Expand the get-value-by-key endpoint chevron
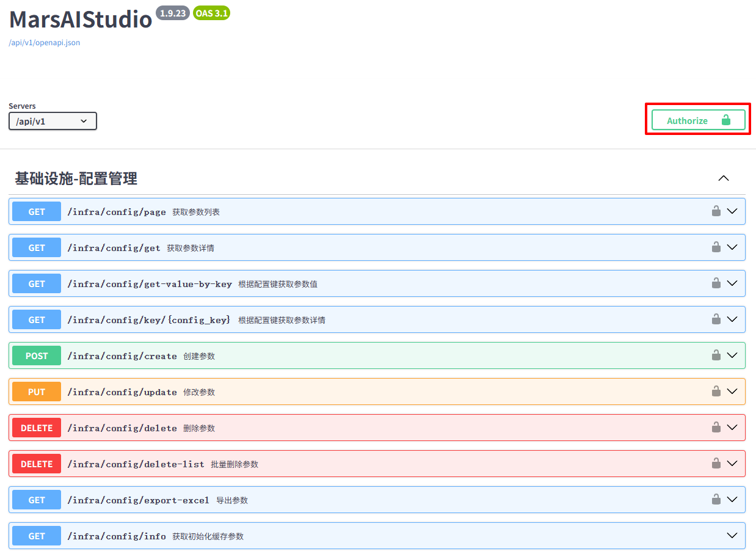 [733, 283]
